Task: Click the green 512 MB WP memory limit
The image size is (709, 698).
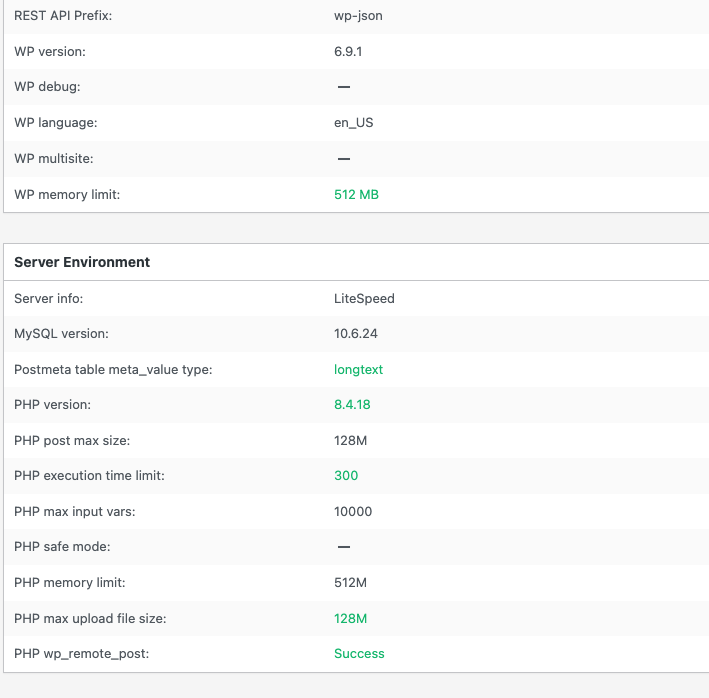Action: (356, 195)
